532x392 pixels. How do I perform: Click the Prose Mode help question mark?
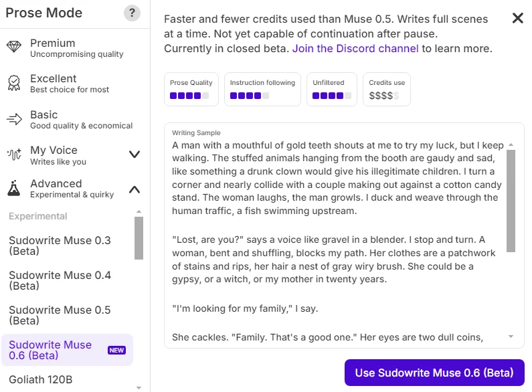(132, 13)
